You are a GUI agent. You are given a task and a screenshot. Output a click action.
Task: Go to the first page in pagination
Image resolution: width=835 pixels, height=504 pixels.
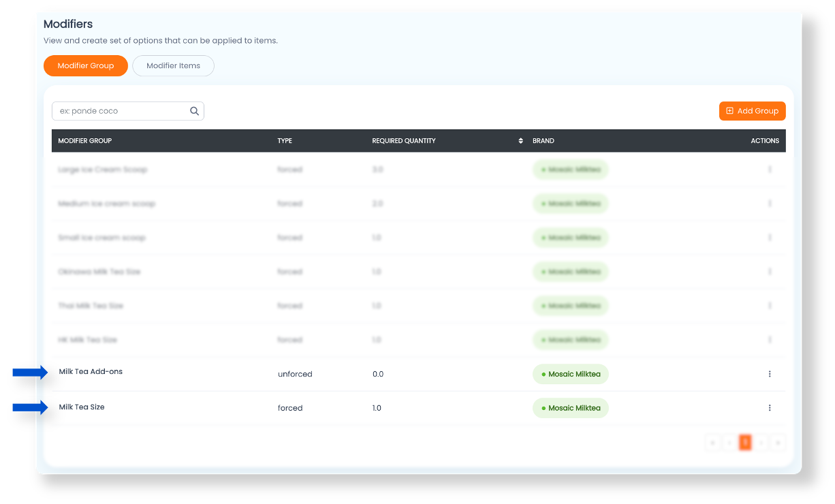(x=712, y=443)
